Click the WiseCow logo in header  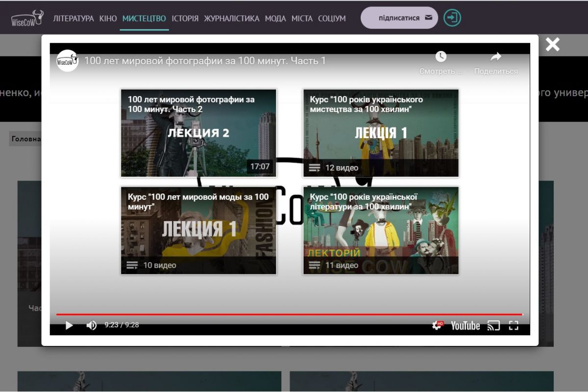(27, 18)
